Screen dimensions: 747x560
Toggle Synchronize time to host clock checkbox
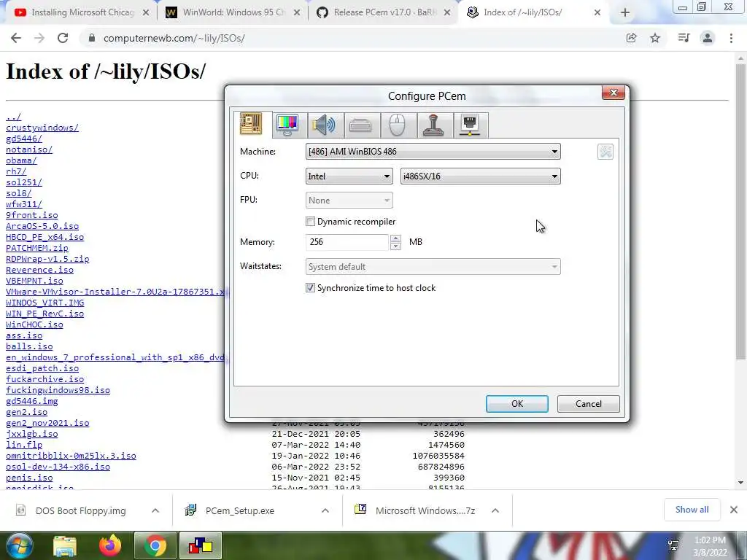tap(310, 287)
